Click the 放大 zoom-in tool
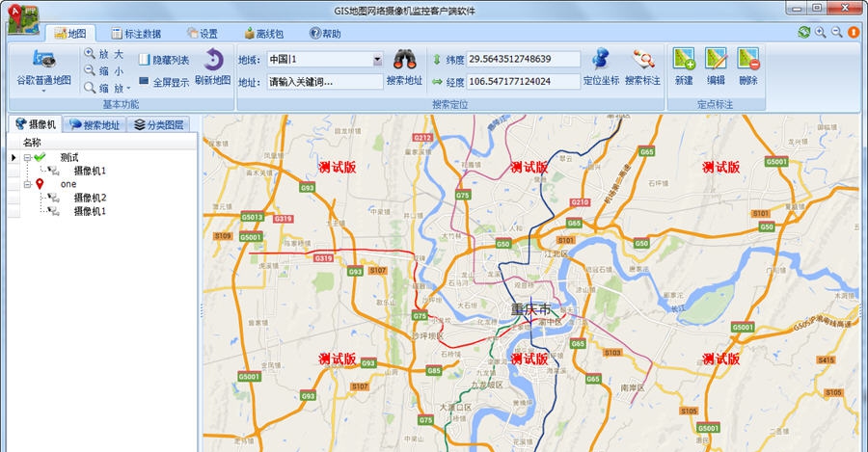The image size is (868, 452). point(104,54)
